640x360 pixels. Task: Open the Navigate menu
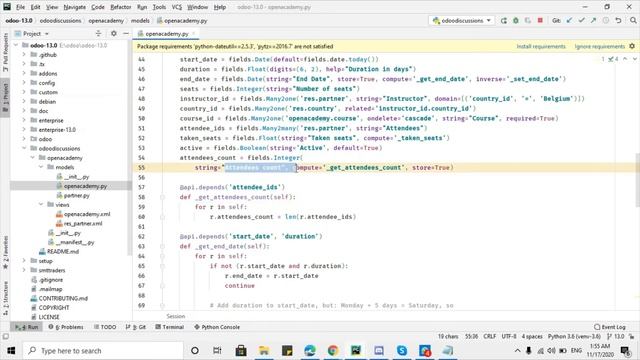[x=75, y=7]
